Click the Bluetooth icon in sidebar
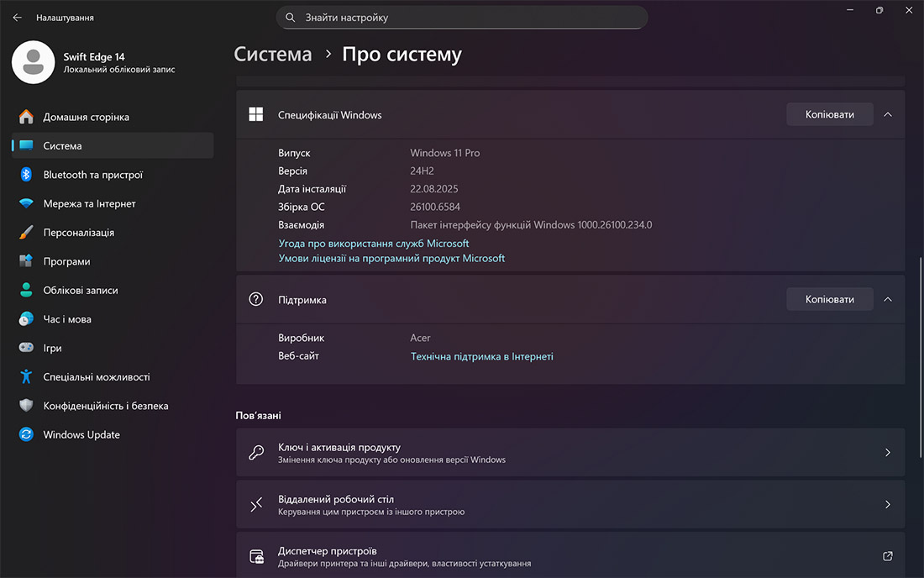Screen dimensions: 924x578 coord(26,175)
